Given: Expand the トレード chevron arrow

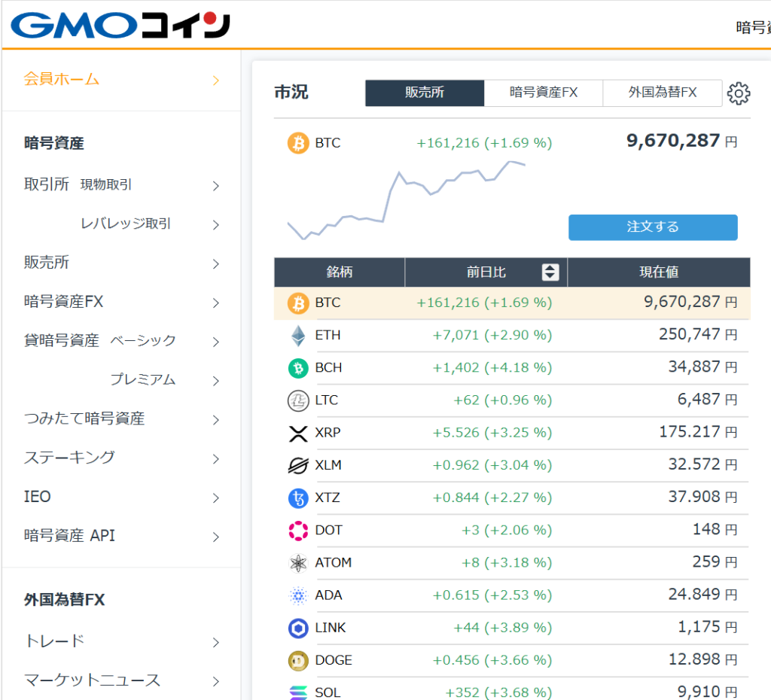Looking at the screenshot, I should coord(216,643).
